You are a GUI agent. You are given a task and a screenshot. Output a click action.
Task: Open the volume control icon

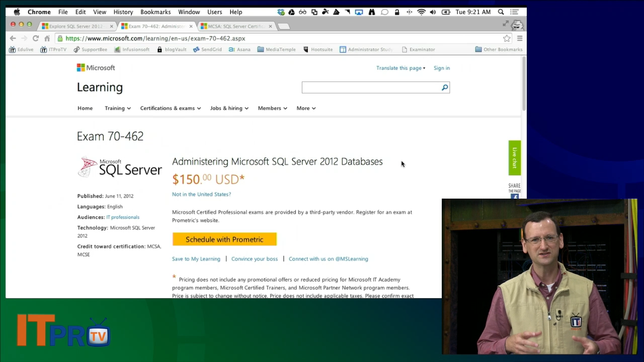click(x=433, y=12)
